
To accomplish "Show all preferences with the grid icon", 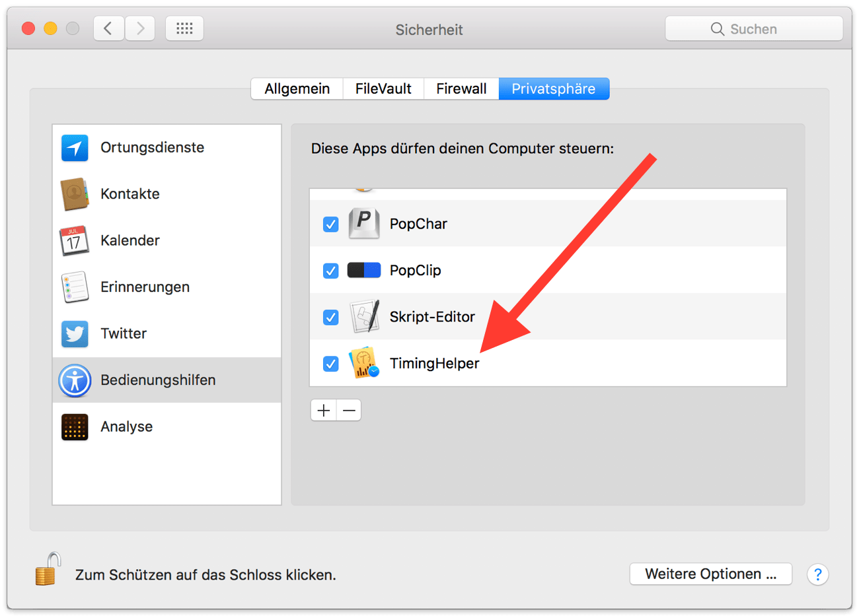I will coord(184,28).
